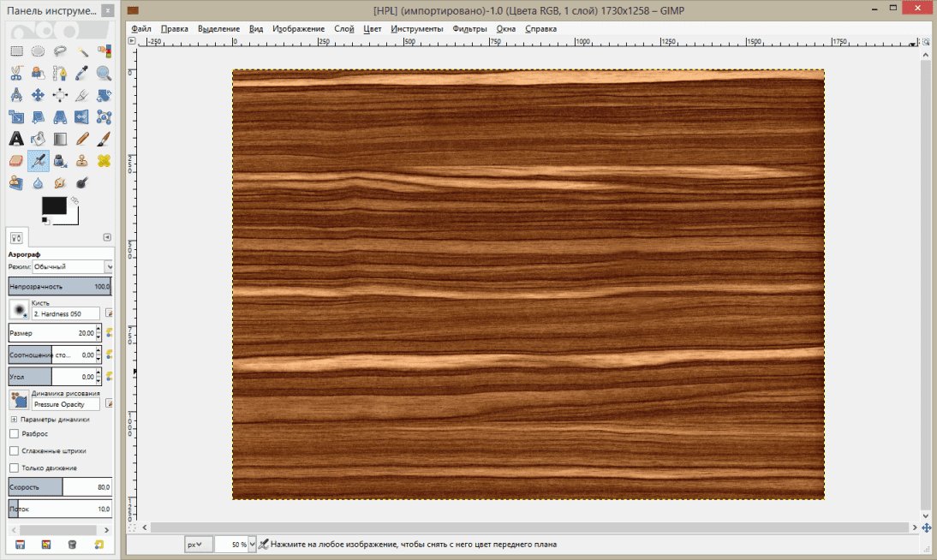Check the Только движение option
Viewport: 937px width, 560px height.
click(14, 468)
